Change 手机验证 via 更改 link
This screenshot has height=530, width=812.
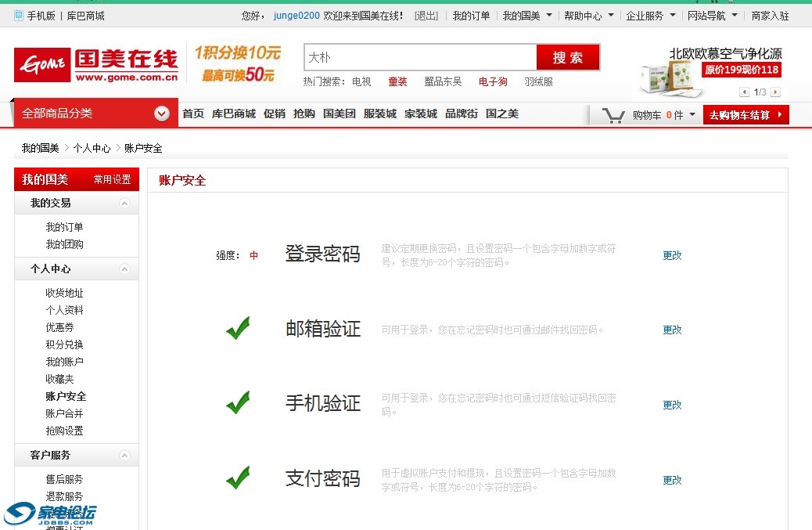pos(672,406)
